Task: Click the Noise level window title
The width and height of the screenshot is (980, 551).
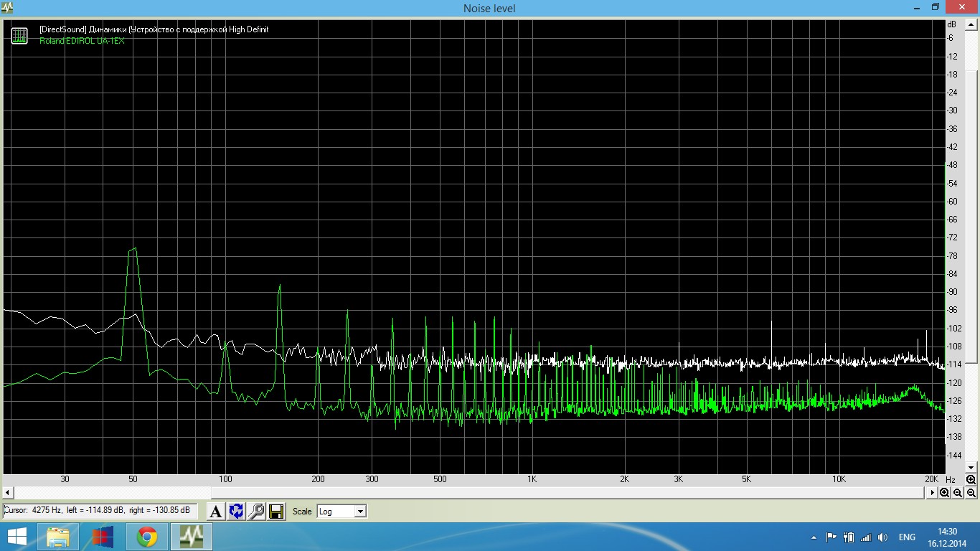Action: 489,9
